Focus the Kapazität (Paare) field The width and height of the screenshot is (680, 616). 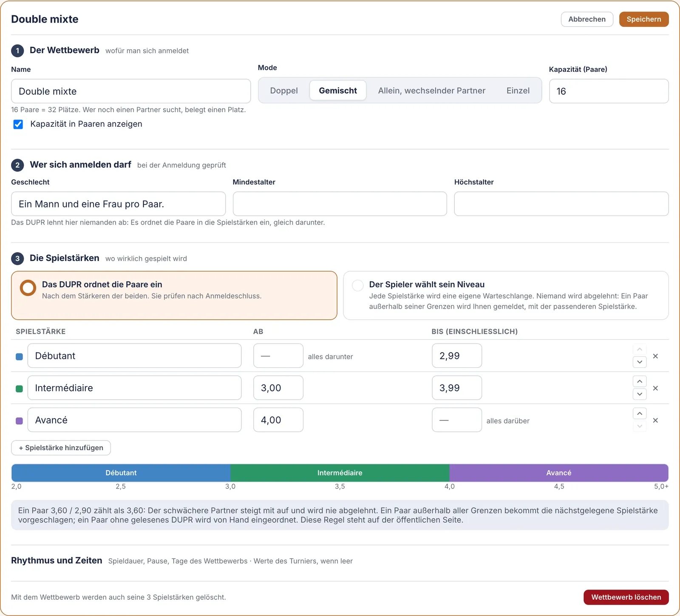point(609,91)
